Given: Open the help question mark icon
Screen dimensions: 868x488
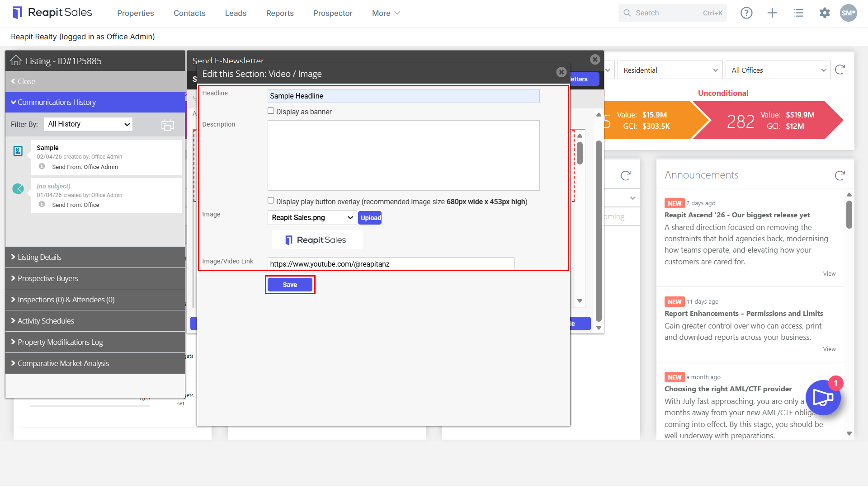Looking at the screenshot, I should click(746, 13).
